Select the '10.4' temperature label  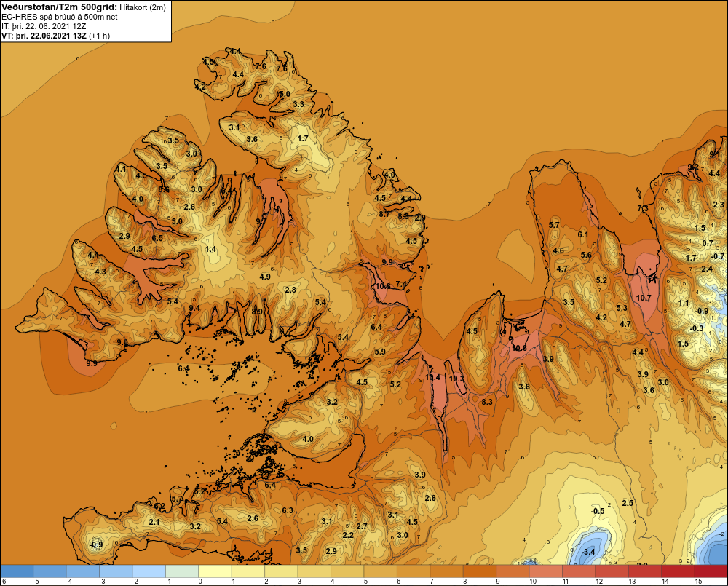click(432, 377)
